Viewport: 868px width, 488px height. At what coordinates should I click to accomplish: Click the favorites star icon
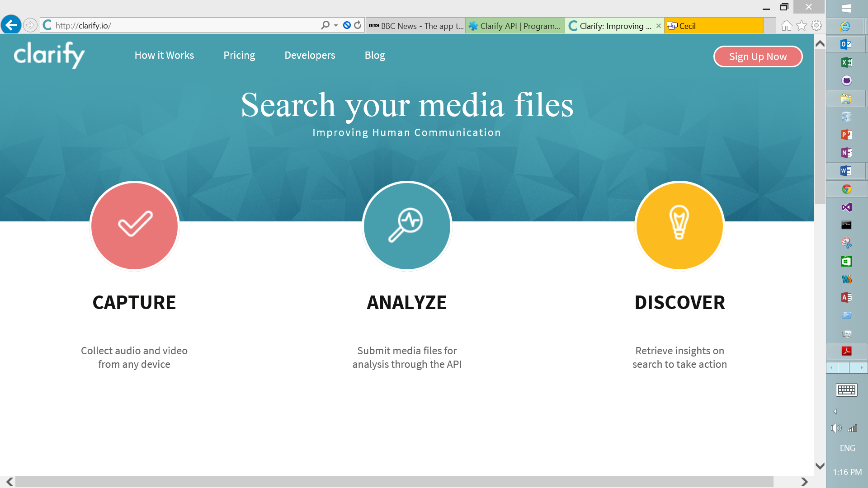802,26
